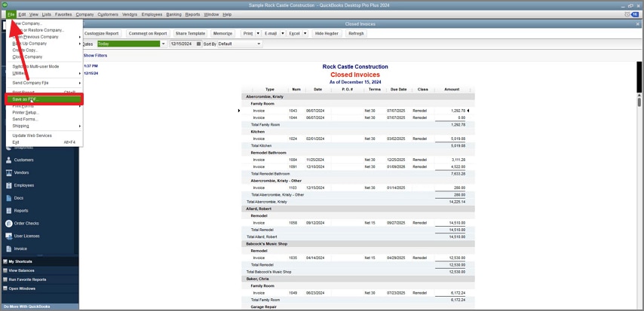
Task: Click the Amount column header
Action: tap(452, 90)
